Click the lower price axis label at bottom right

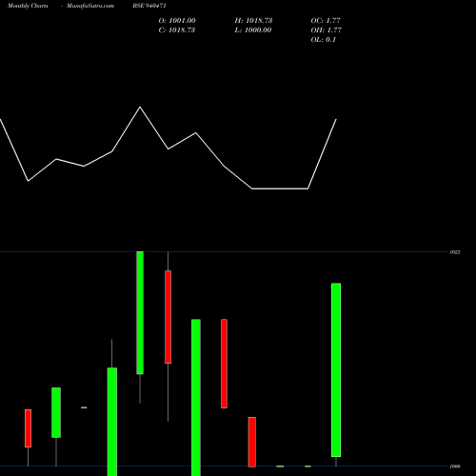tap(455, 466)
